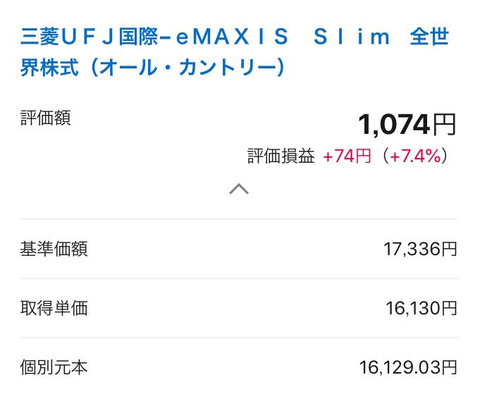Click the 界株式 text in title
The height and width of the screenshot is (394, 480).
coord(49,68)
